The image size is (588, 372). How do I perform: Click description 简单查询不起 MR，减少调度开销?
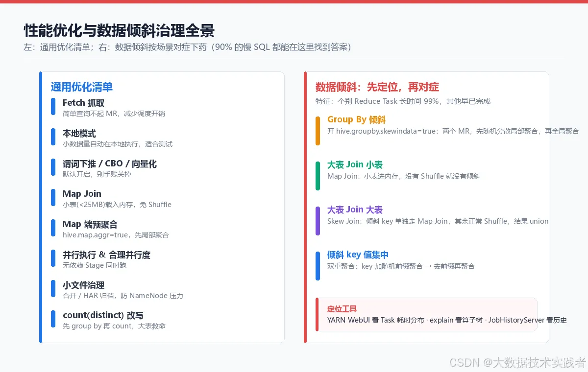tap(114, 114)
